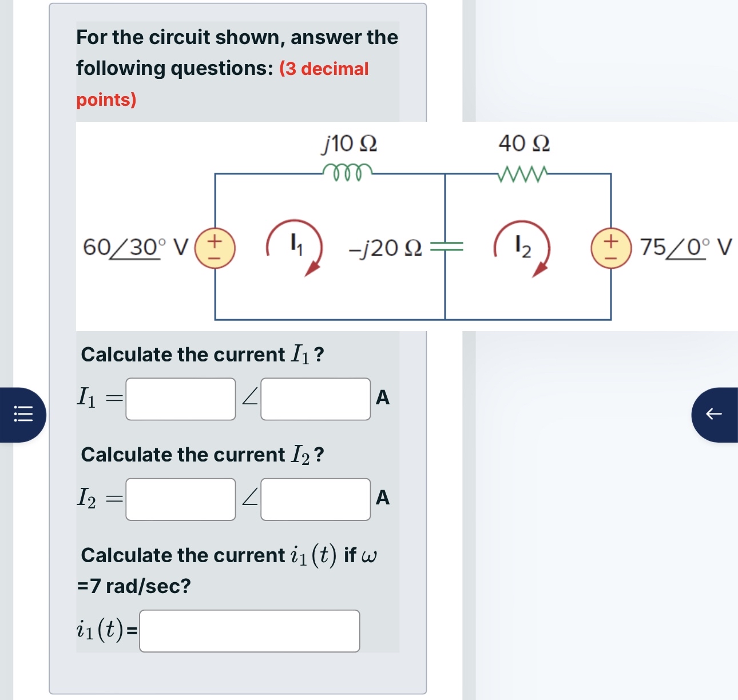Click the I2 angle input field
This screenshot has width=738, height=700.
click(x=315, y=499)
